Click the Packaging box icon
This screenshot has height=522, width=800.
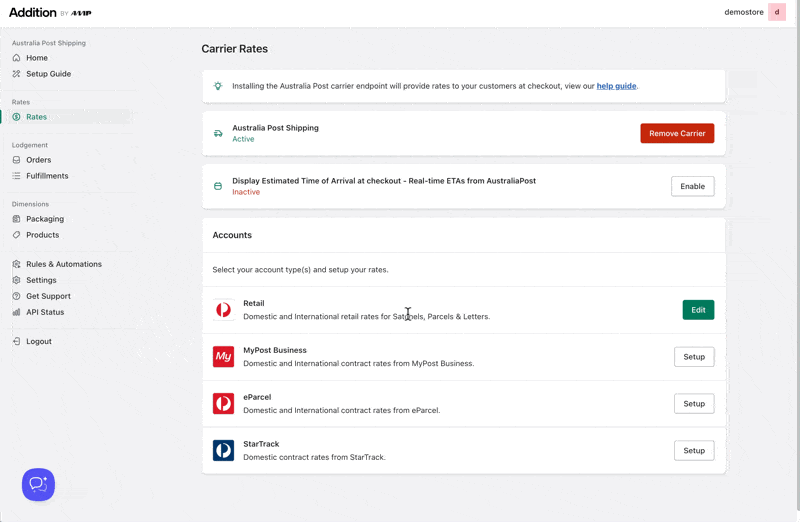[x=16, y=219]
